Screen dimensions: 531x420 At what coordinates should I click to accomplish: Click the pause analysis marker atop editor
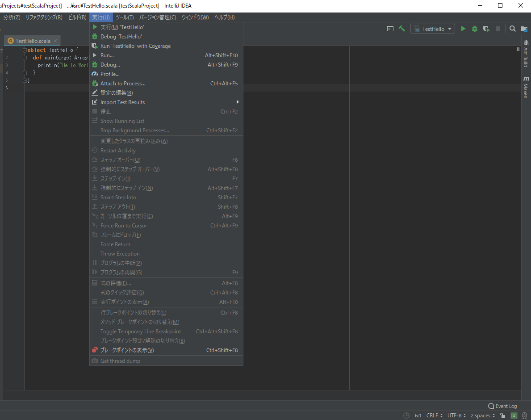click(x=518, y=49)
